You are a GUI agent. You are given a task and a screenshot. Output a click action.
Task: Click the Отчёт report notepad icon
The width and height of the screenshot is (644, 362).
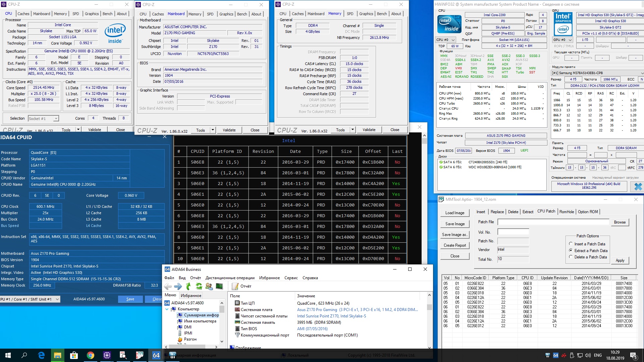coord(235,286)
